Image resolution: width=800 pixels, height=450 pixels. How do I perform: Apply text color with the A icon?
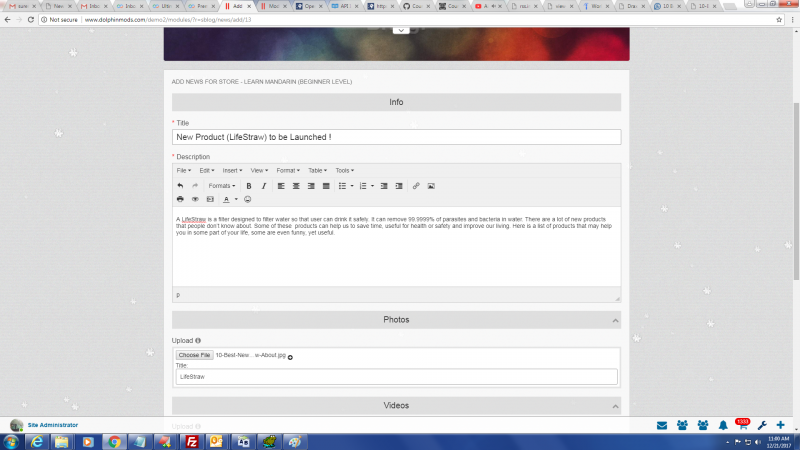[x=227, y=199]
